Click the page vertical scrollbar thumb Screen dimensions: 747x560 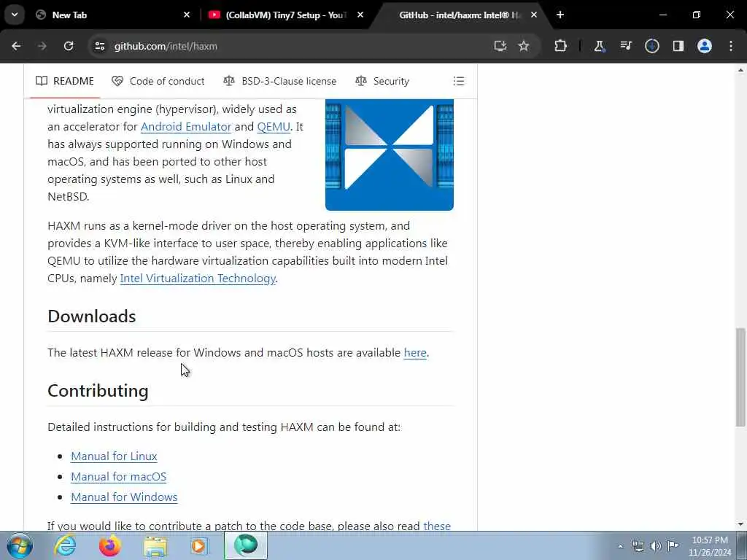tap(740, 377)
